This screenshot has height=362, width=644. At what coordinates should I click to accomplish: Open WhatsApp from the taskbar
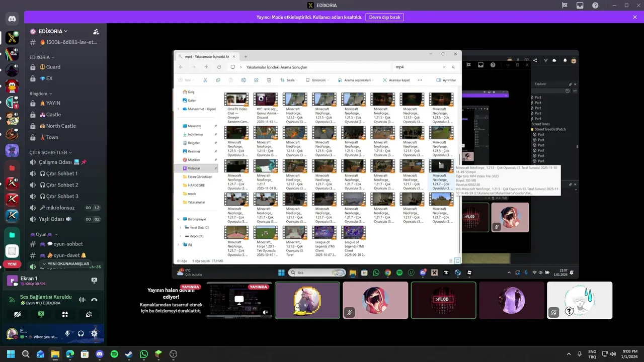[x=144, y=354]
